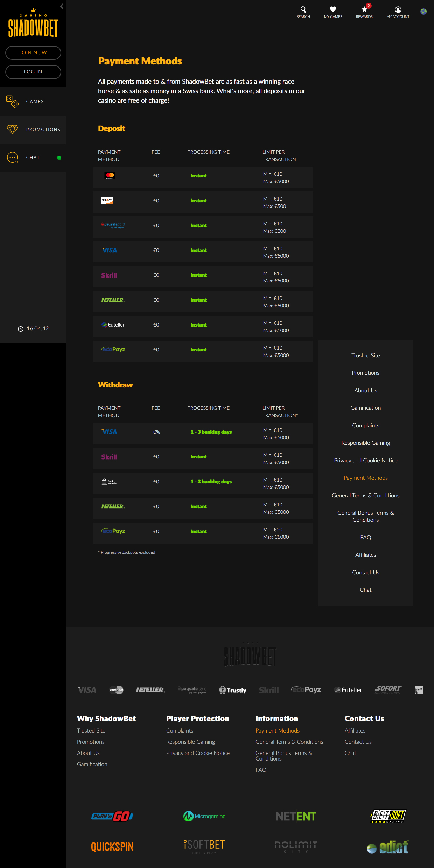Click the globe language icon
The image size is (434, 868).
point(423,12)
